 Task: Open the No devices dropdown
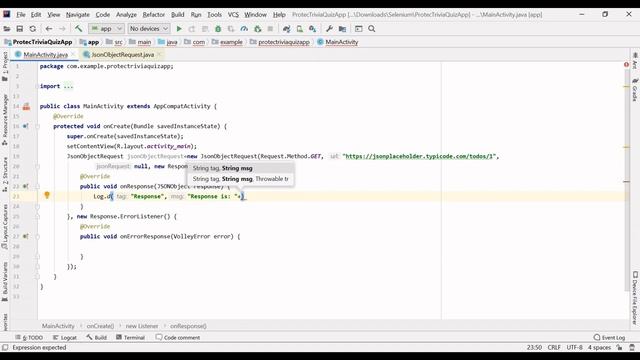[x=149, y=29]
